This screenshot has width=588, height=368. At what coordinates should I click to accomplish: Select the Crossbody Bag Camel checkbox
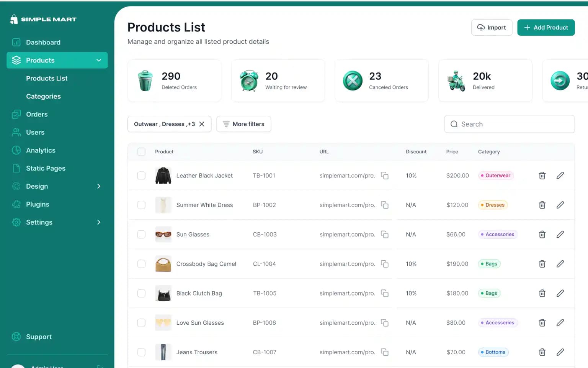141,264
